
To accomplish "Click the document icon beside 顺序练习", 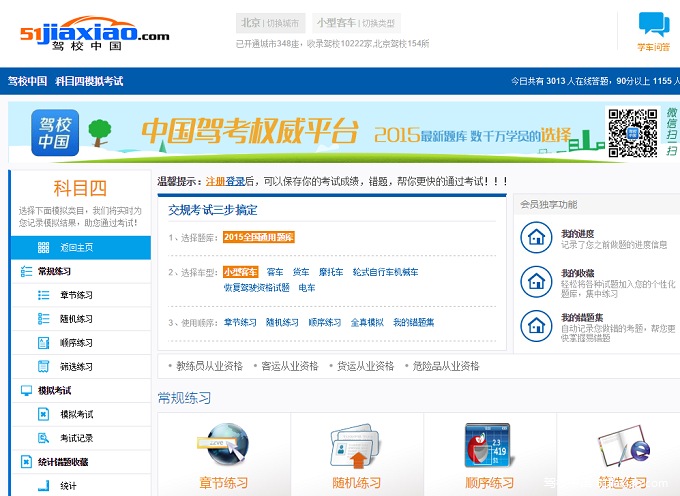I will [x=43, y=343].
